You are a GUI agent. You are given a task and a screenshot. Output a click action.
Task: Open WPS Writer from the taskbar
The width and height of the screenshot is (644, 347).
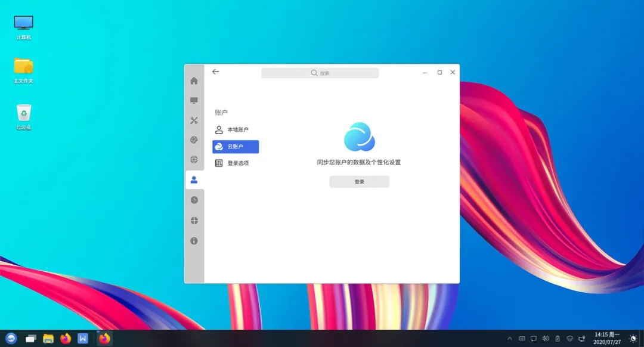tap(82, 338)
